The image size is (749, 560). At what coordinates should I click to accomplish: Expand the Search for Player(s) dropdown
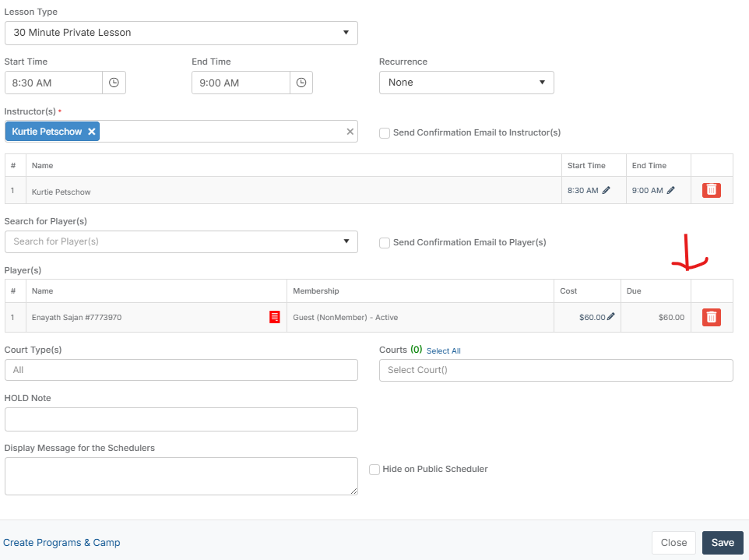(x=346, y=241)
